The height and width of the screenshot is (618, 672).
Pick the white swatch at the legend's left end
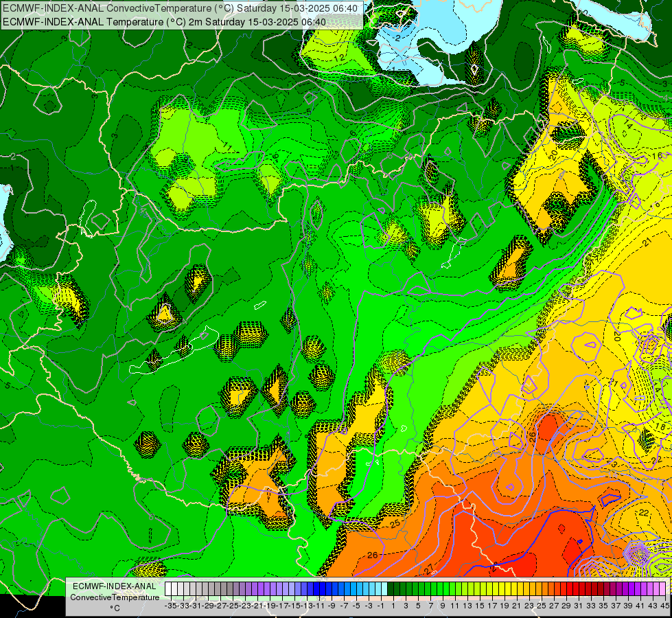[168, 589]
